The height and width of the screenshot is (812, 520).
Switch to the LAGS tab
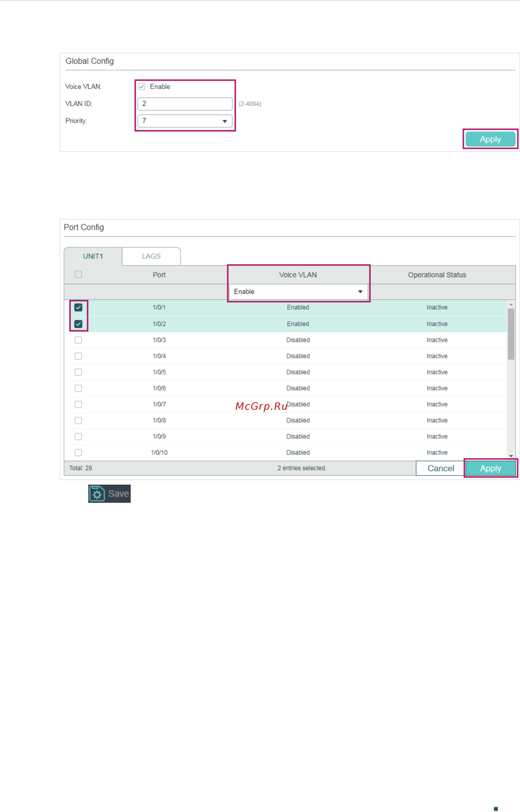(x=151, y=256)
